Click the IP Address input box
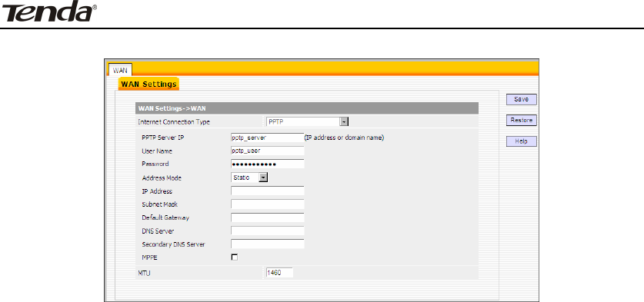The height and width of the screenshot is (302, 644). click(268, 191)
